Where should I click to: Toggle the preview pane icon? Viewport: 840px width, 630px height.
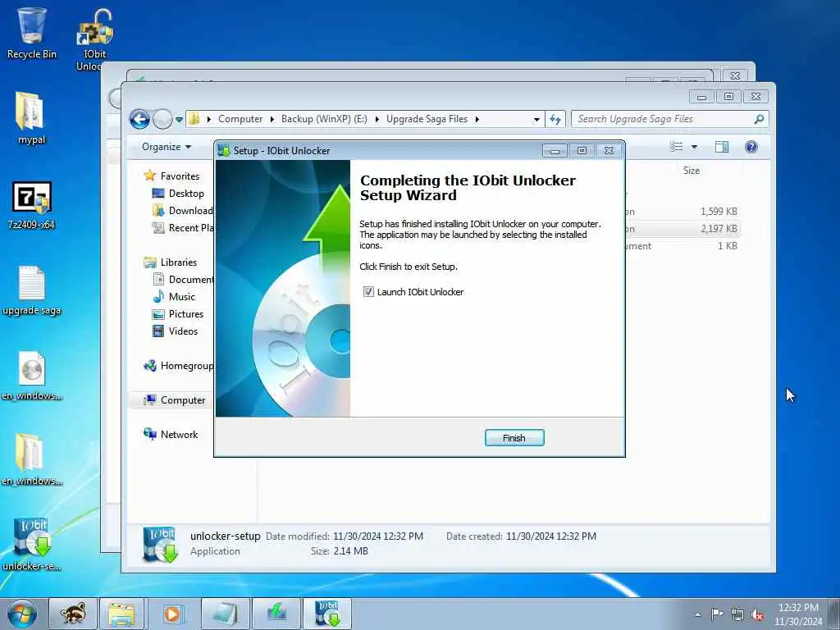click(722, 147)
